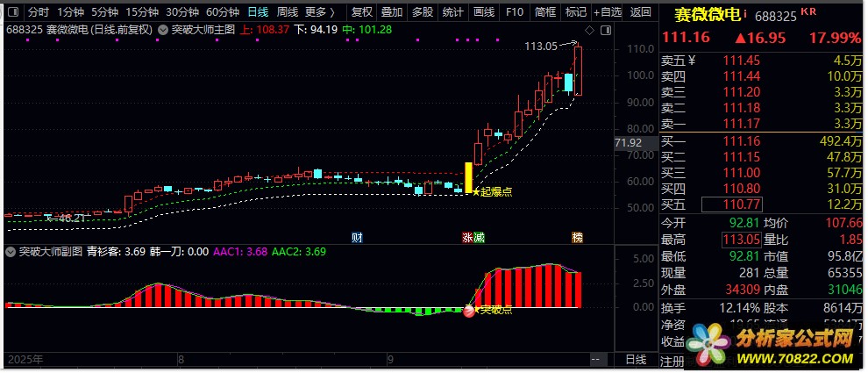Click the 卖三 price 111.20
Viewport: 868px width, 373px height.
742,92
